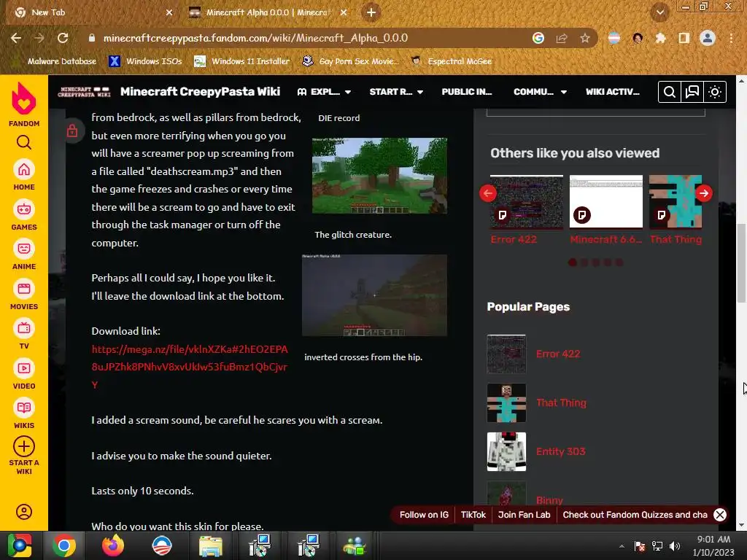Show hidden system tray icons arrow
The height and width of the screenshot is (560, 747).
click(x=622, y=546)
